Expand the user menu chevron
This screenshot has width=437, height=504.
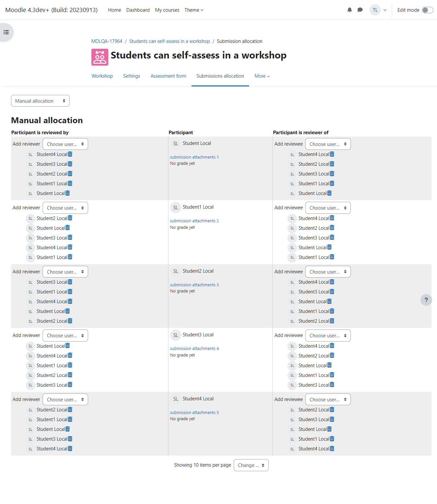pos(385,10)
